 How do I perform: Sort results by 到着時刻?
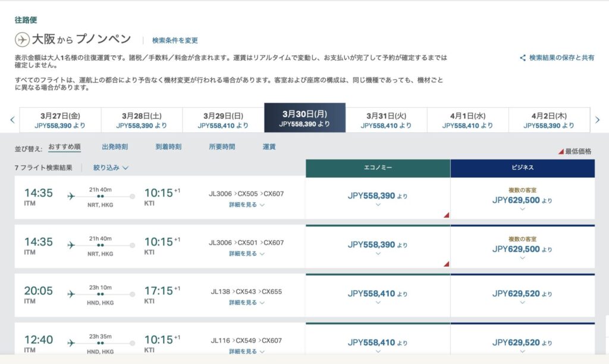(168, 147)
